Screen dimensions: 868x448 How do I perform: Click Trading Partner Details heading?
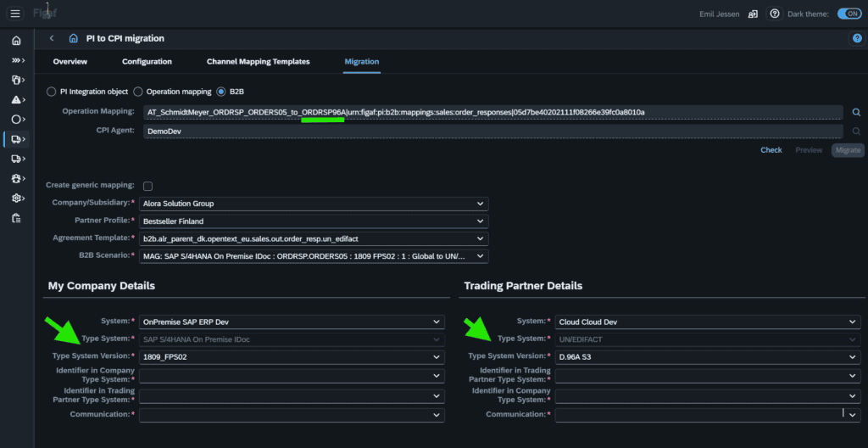[523, 286]
